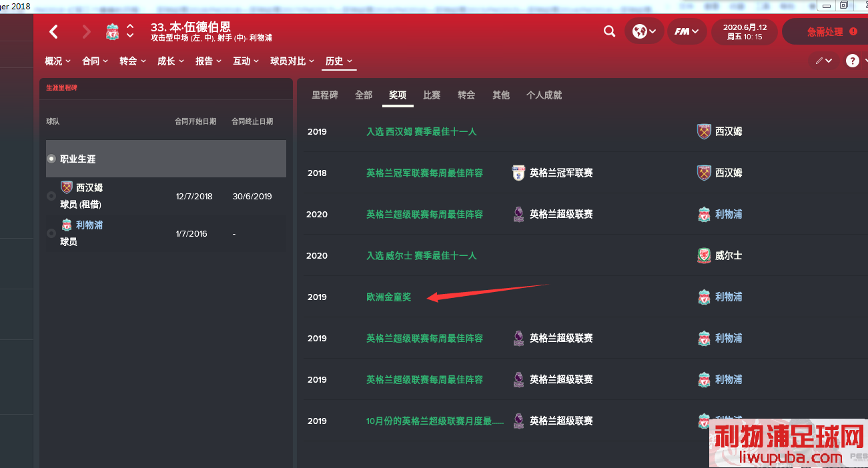Click the world globe icon

[640, 31]
